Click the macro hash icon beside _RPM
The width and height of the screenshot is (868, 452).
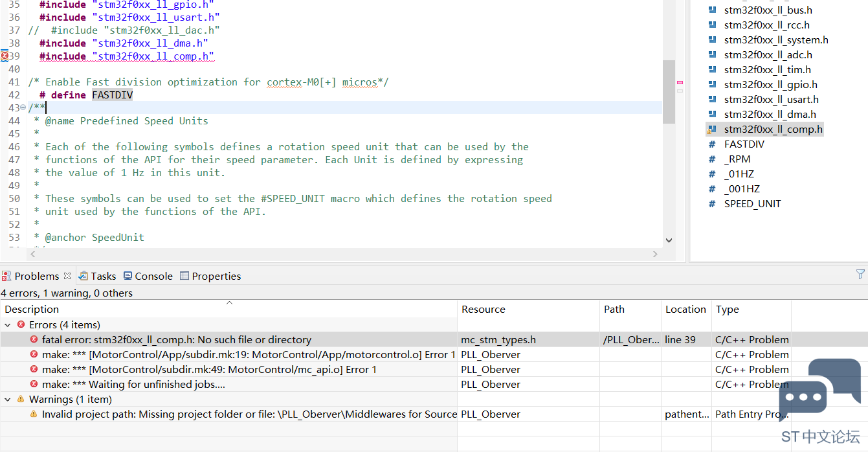(712, 159)
